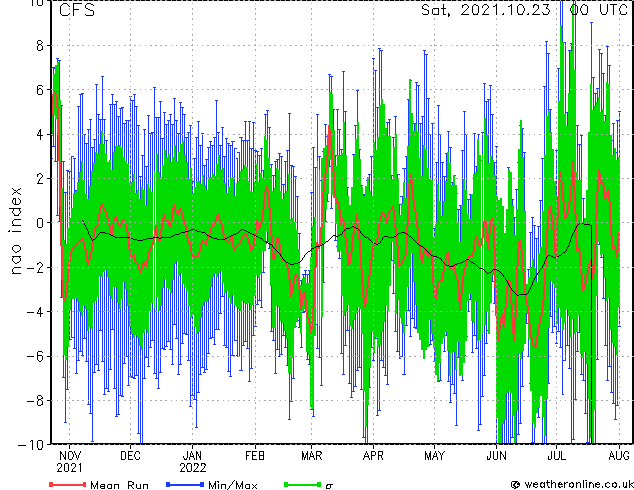Click the y-axis value 8
The image size is (634, 490).
(40, 46)
